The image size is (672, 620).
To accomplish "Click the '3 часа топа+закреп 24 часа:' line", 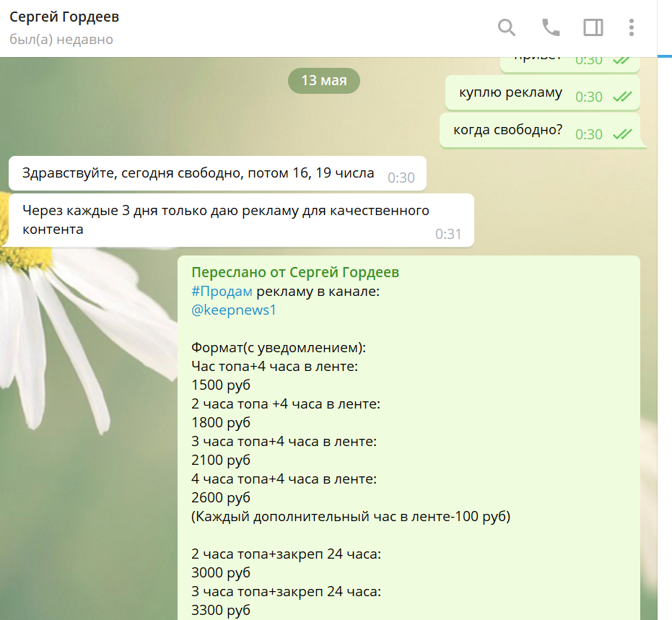I will click(x=287, y=591).
